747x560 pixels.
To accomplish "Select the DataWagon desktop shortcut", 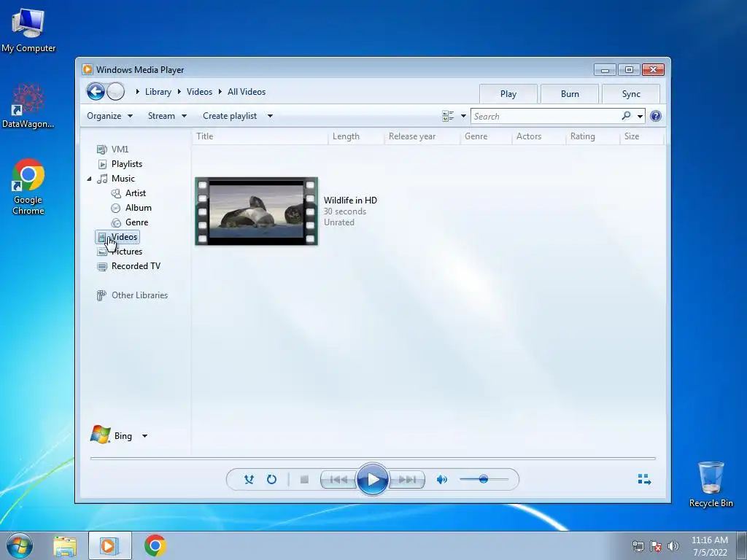I will (28, 106).
